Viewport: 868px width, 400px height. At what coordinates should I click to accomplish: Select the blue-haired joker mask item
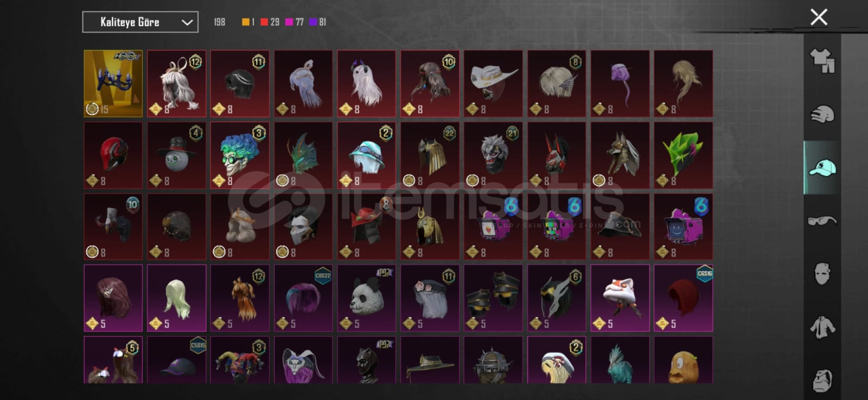click(240, 155)
